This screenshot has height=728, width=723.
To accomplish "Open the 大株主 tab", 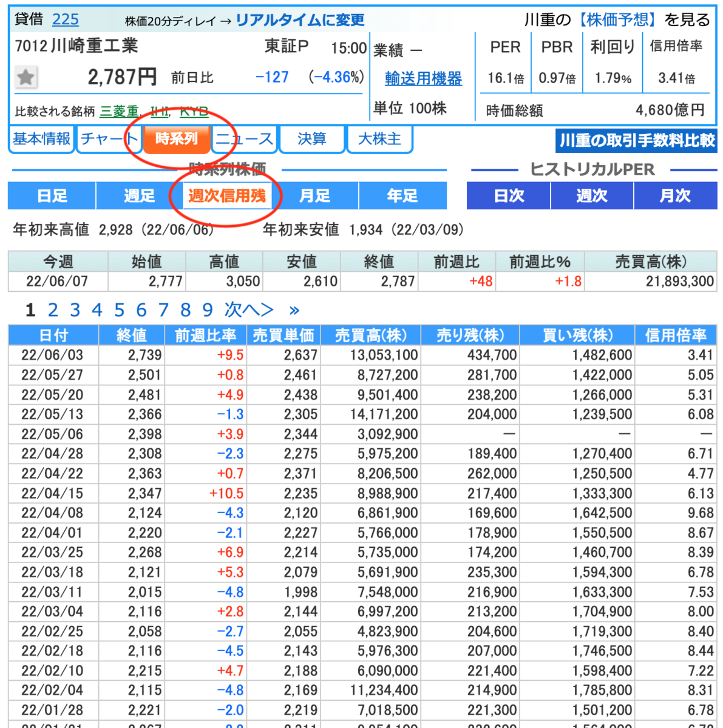I will point(379,139).
